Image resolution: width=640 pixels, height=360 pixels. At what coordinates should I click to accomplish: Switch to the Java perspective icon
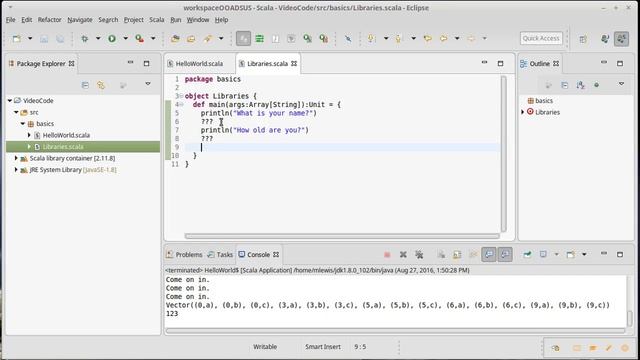pyautogui.click(x=605, y=39)
